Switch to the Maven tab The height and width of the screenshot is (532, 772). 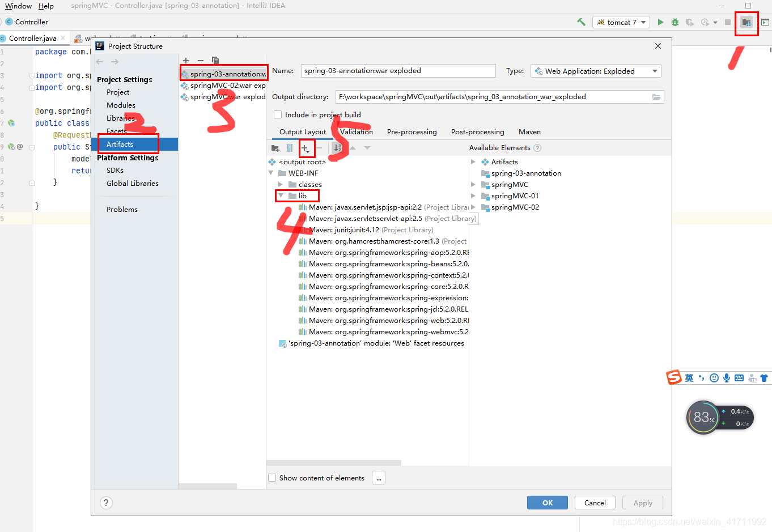tap(529, 131)
